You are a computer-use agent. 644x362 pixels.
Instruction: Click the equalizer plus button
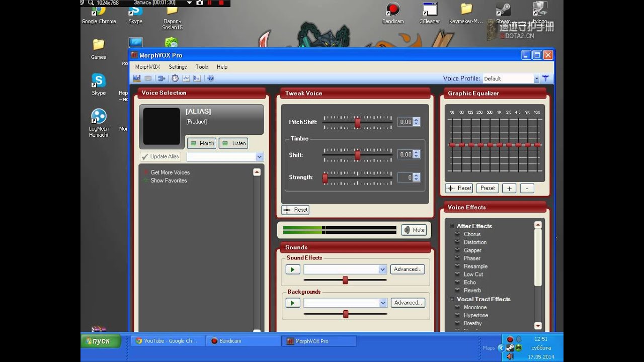pyautogui.click(x=509, y=188)
